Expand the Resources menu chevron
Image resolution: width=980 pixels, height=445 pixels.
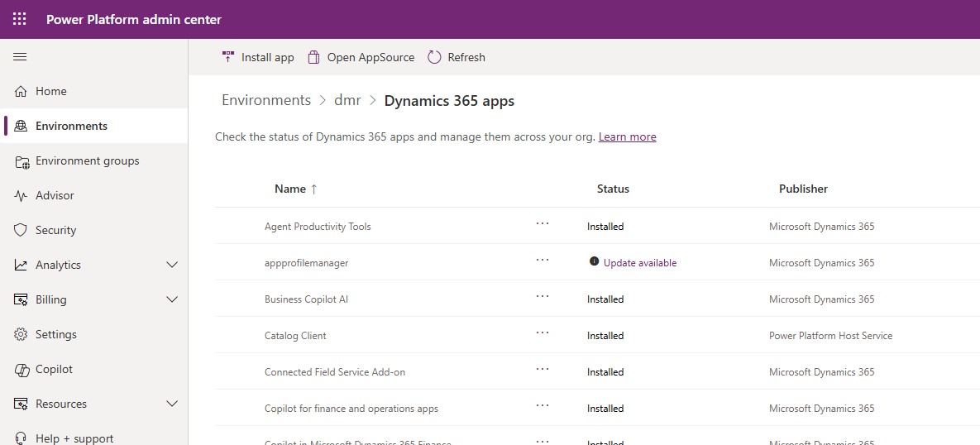(x=173, y=404)
